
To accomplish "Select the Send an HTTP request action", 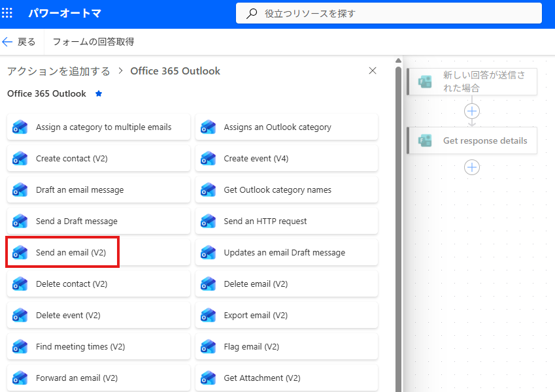I will [287, 221].
